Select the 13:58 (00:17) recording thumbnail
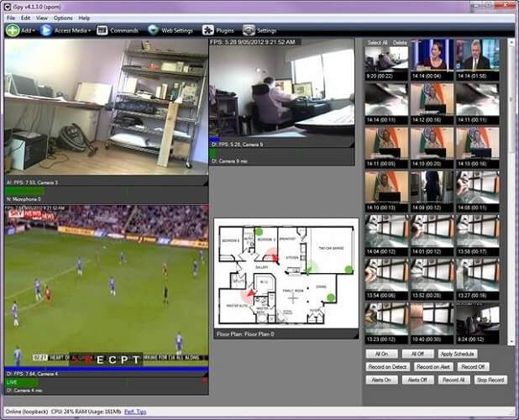This screenshot has height=420, width=519. 478,235
